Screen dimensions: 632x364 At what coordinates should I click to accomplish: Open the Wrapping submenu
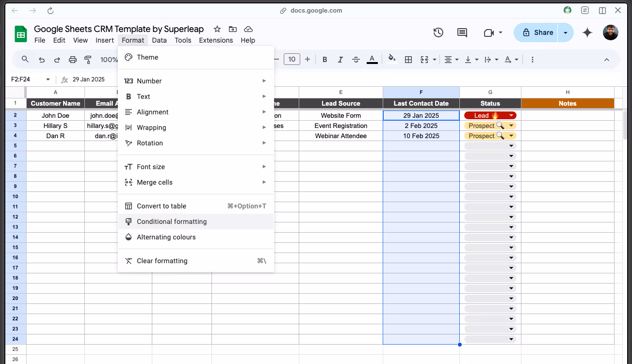pos(196,127)
